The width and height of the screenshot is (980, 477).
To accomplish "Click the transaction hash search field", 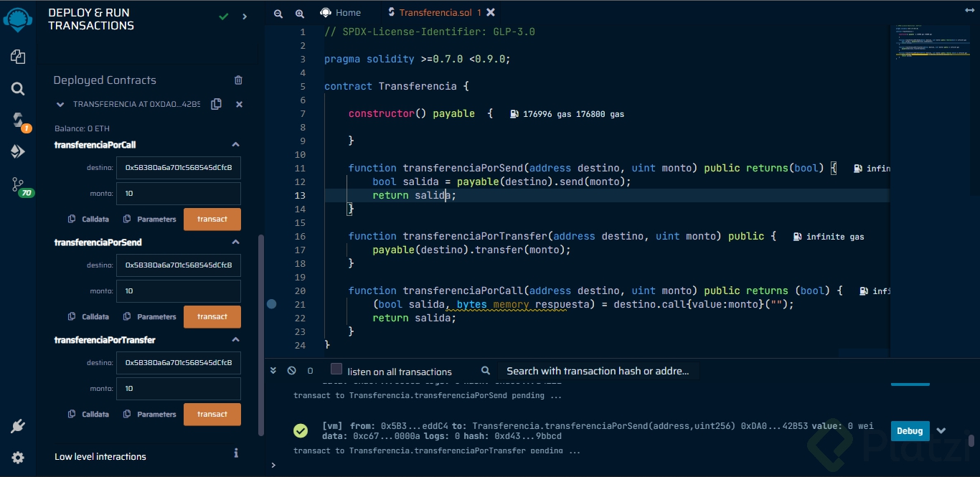I will click(x=598, y=371).
